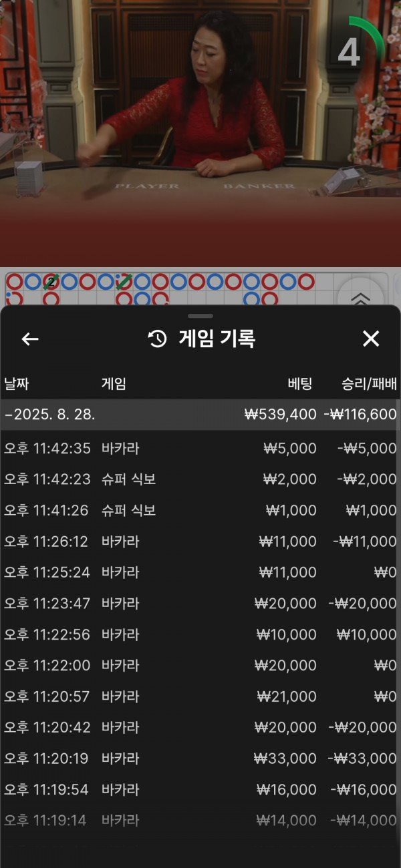
Task: Select the 11:20:19 바카라 ₩33,000 bet row
Action: 200,758
